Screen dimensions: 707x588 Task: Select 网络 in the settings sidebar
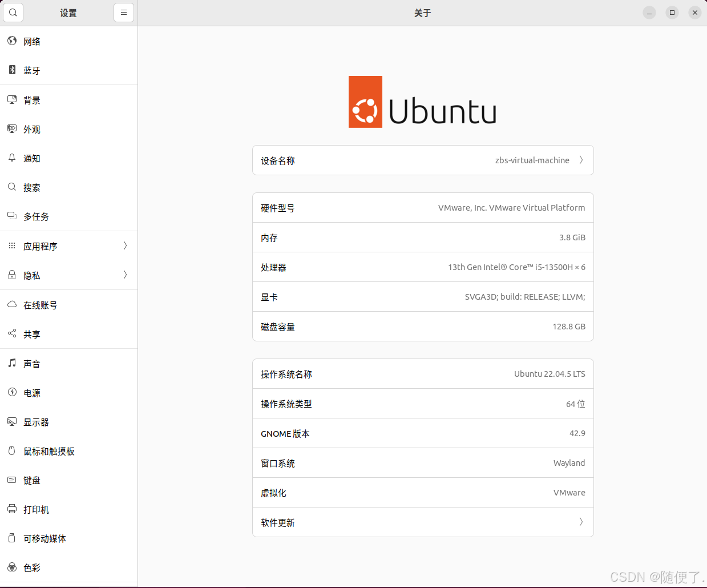tap(68, 41)
